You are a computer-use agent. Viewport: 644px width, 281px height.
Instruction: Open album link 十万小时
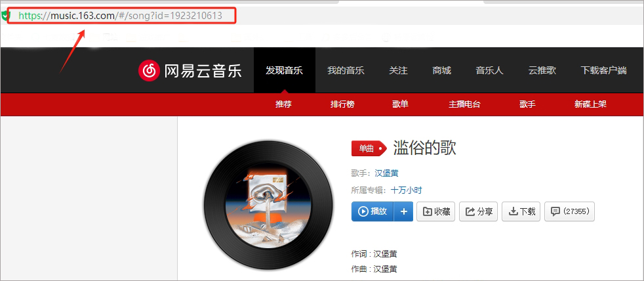click(406, 190)
